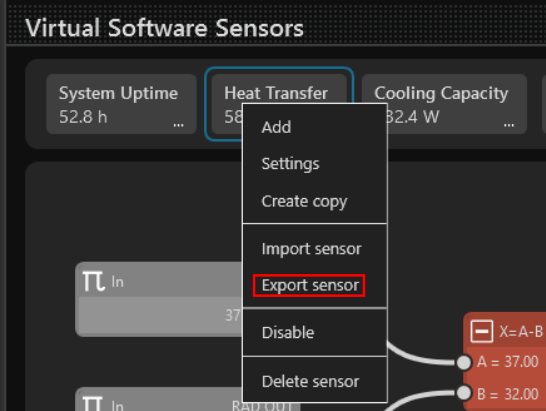Open the ellipsis menu on Cooling Capacity tile
Viewport: 546px width, 411px height.
coord(509,124)
